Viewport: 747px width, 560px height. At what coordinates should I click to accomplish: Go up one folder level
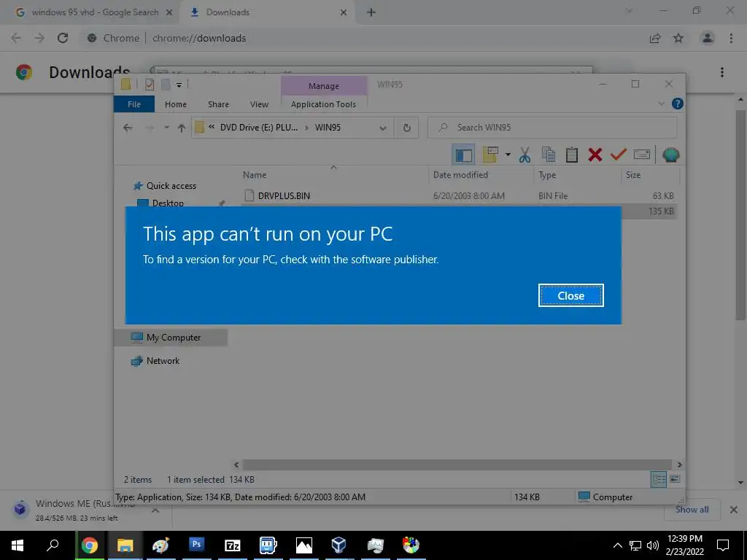pos(181,128)
